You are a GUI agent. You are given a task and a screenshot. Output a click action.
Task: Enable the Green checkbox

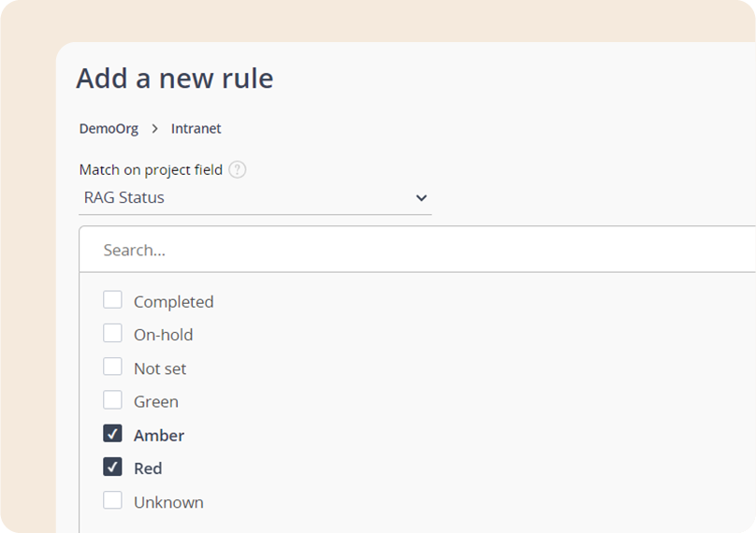point(112,400)
